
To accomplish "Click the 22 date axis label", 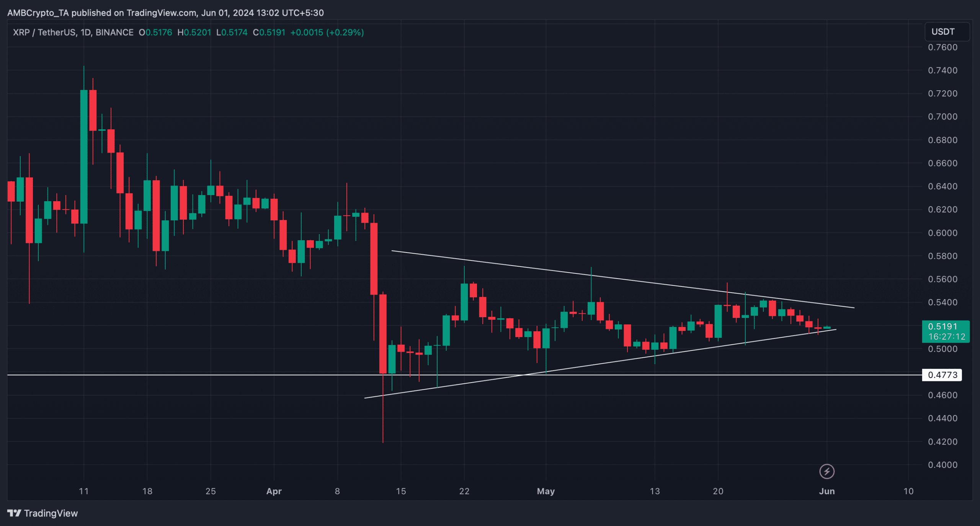I will 464,491.
